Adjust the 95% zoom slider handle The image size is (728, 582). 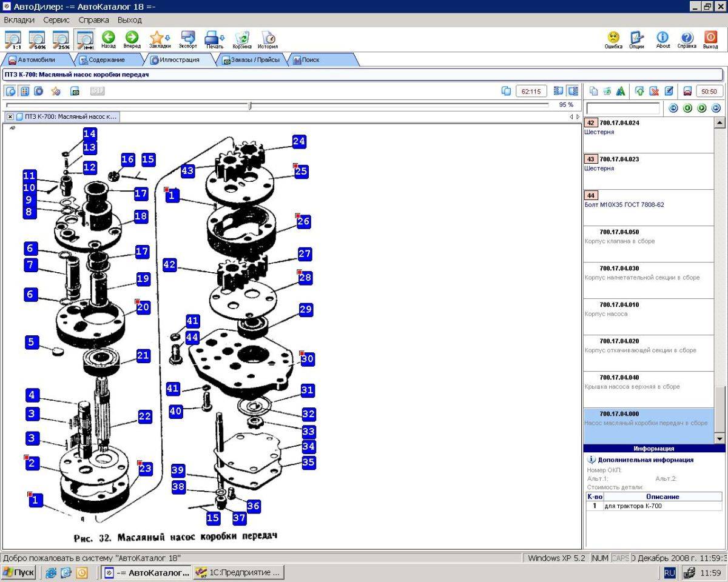(250, 105)
